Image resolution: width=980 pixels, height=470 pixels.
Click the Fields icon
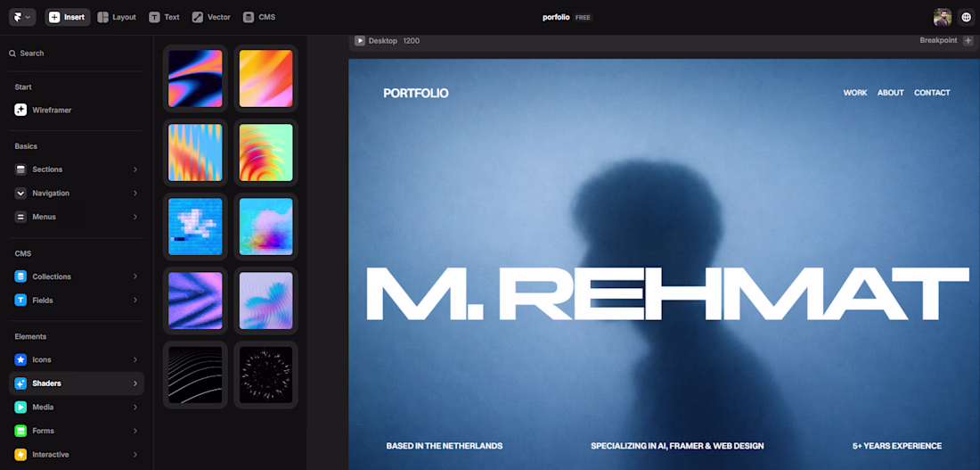[x=20, y=301]
